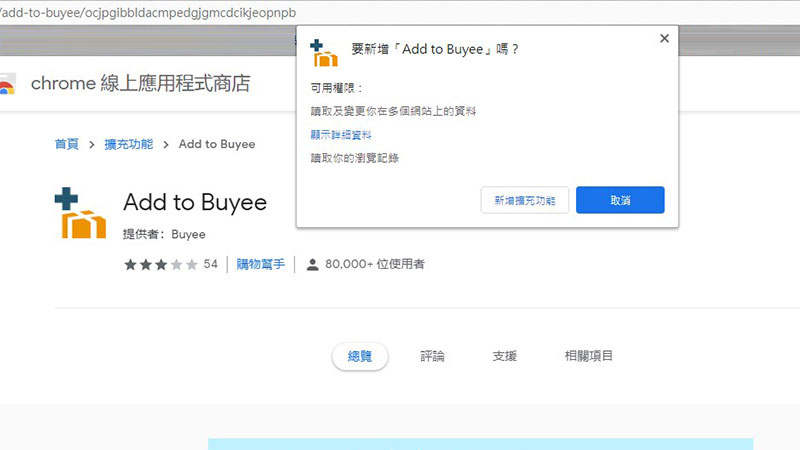Click the Add to Buyee page title
Screen dimensions: 800x450
(x=195, y=202)
